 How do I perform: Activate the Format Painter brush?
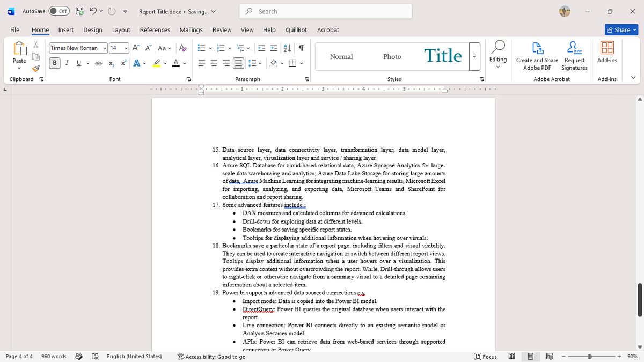tap(36, 68)
